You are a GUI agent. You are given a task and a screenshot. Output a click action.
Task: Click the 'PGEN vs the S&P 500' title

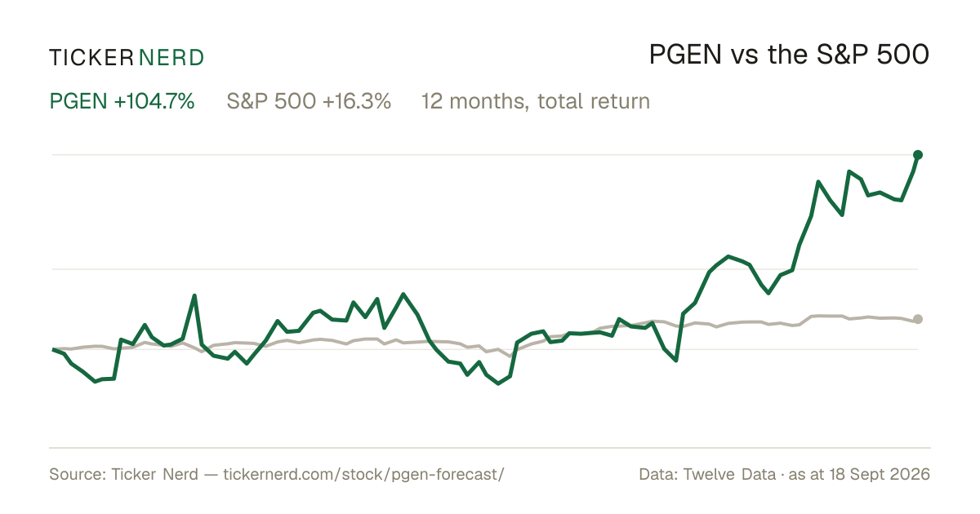pyautogui.click(x=790, y=55)
